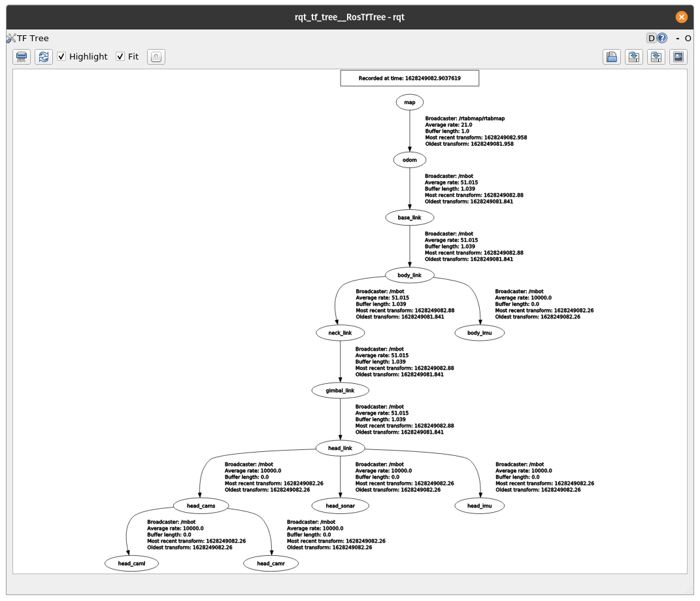The width and height of the screenshot is (700, 601).
Task: Select the base_link frame node
Action: (x=410, y=217)
